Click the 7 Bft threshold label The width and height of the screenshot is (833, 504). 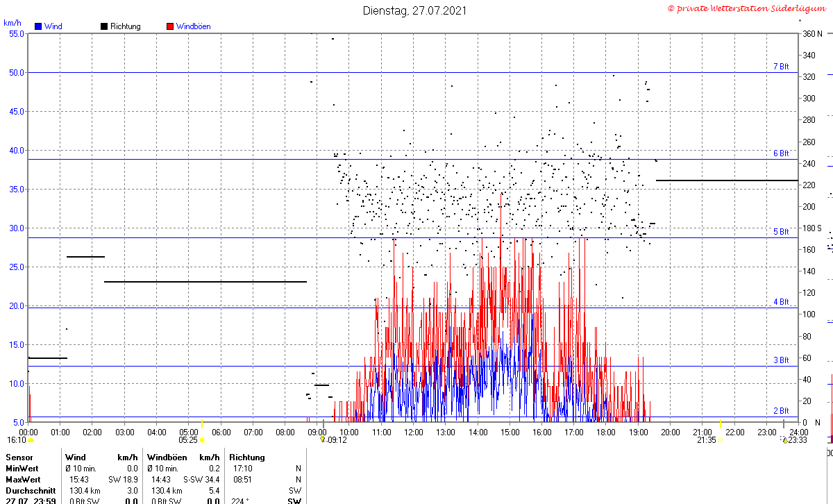(x=781, y=67)
